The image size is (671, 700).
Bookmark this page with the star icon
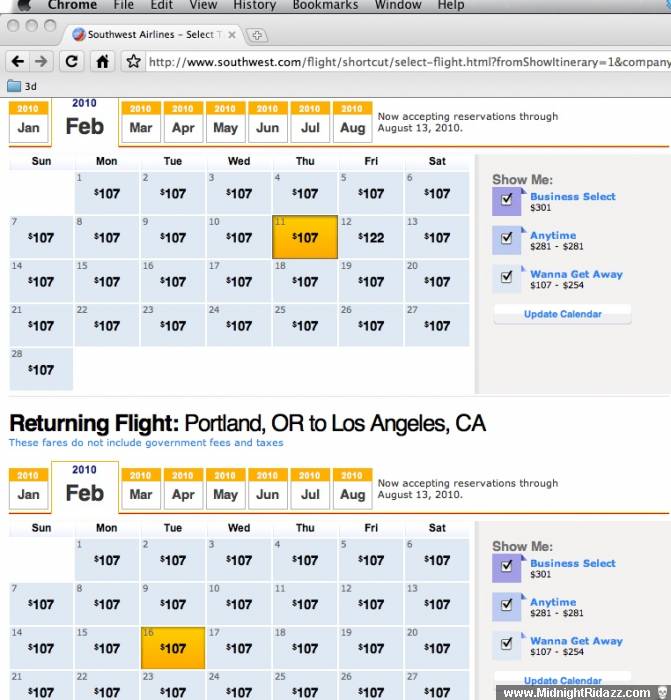(133, 61)
